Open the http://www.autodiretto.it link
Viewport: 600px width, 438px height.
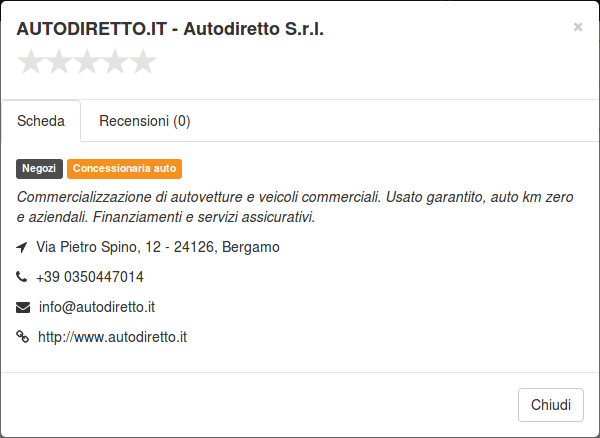tap(112, 337)
